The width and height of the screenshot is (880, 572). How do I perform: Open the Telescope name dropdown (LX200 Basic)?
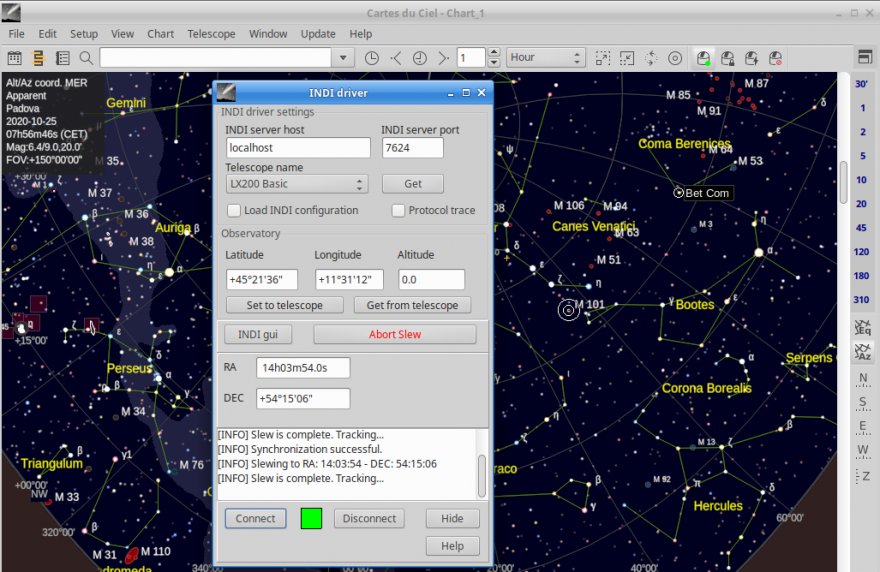[297, 184]
